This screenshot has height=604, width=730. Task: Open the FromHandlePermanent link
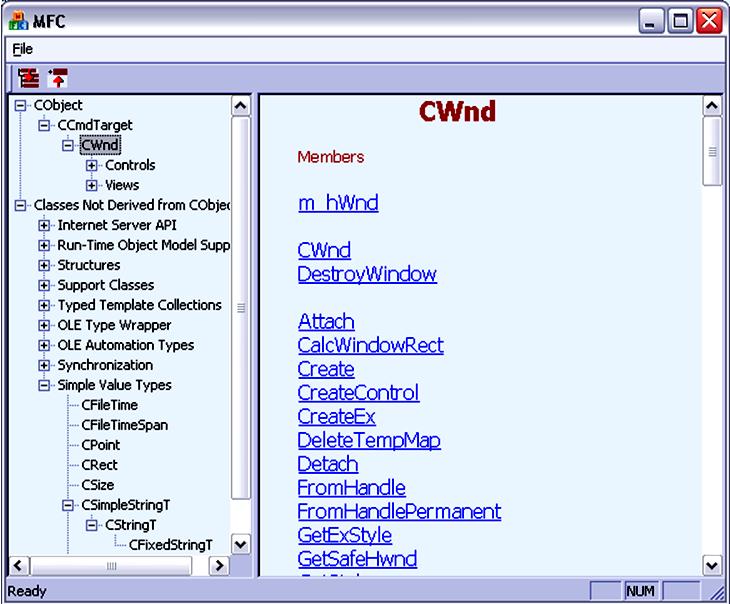(x=399, y=512)
